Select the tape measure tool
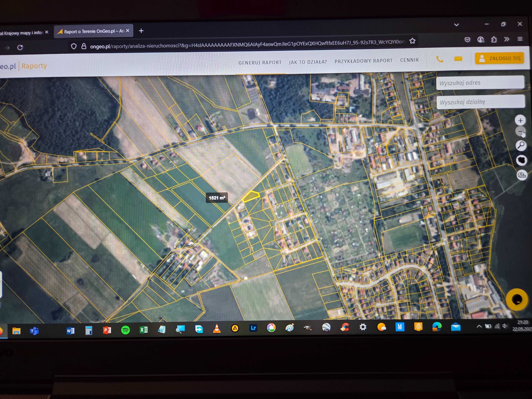The height and width of the screenshot is (399, 532). 522,175
